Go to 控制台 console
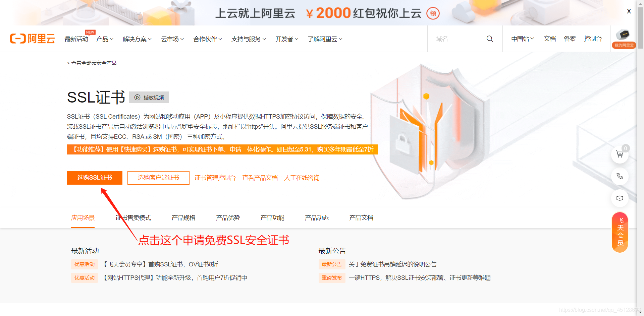This screenshot has width=644, height=316. [x=593, y=39]
